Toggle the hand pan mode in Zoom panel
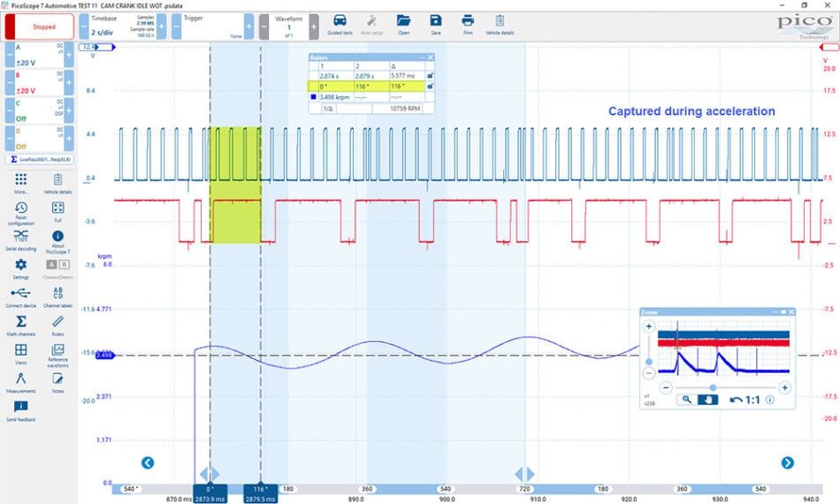840x504 pixels. tap(707, 400)
